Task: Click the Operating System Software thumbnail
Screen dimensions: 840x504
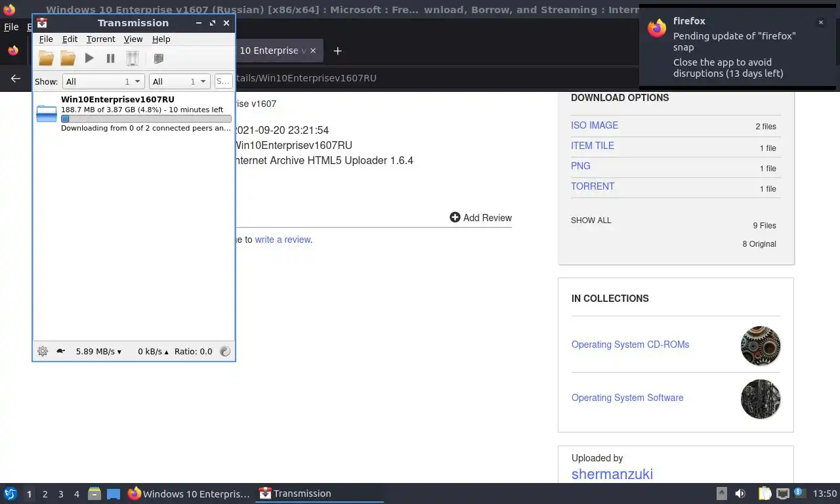Action: click(761, 399)
